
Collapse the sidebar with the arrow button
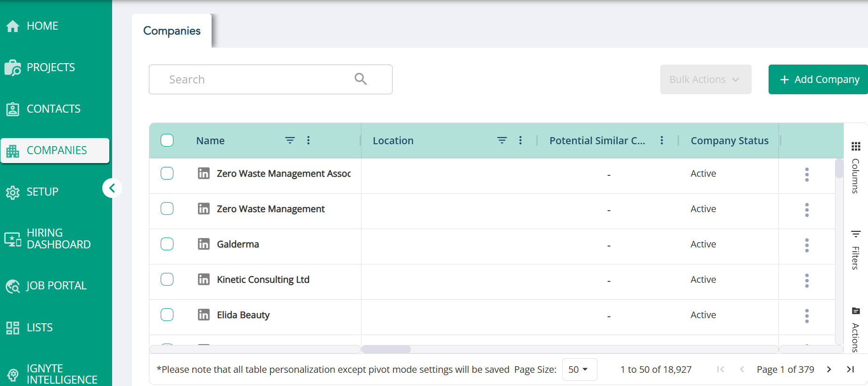pos(112,188)
